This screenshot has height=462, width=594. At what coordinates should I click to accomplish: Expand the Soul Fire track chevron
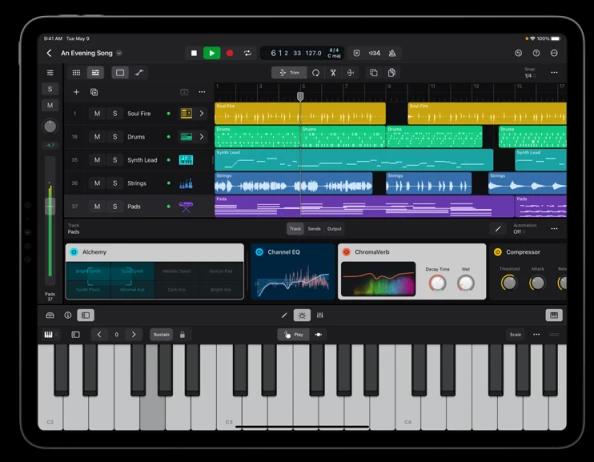coord(202,113)
